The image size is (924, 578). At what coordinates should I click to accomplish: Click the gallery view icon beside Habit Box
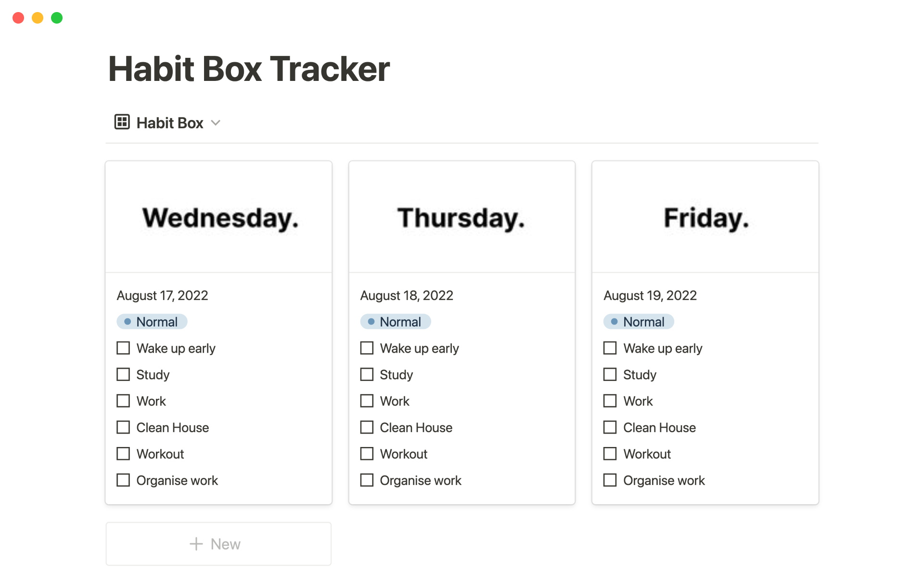(122, 122)
